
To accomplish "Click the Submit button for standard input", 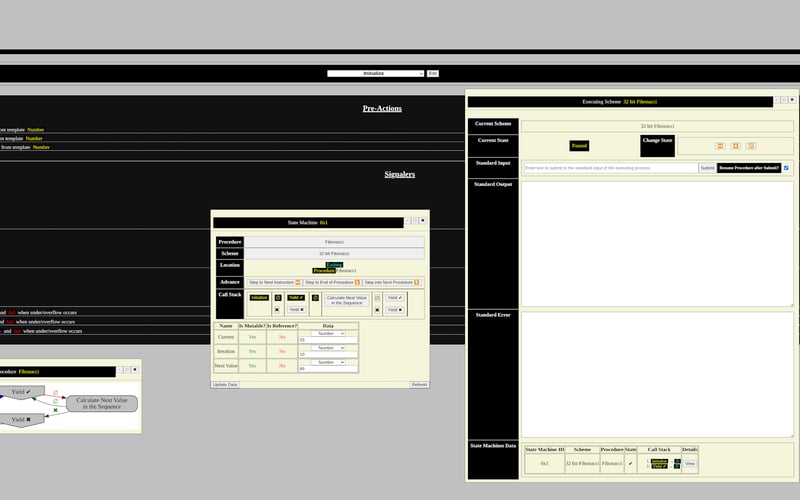I will tap(707, 168).
